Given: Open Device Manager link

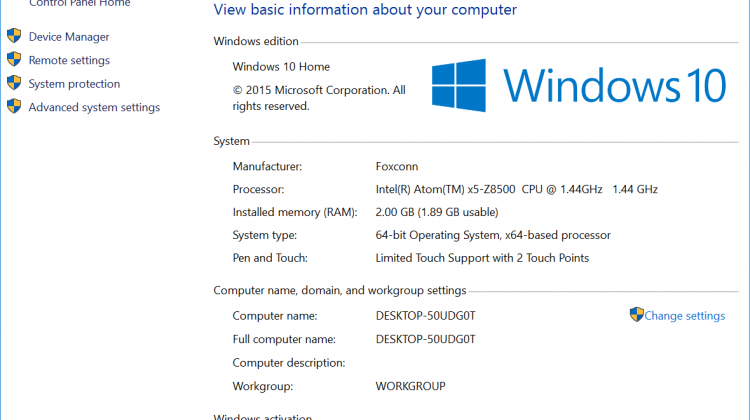Looking at the screenshot, I should (69, 37).
